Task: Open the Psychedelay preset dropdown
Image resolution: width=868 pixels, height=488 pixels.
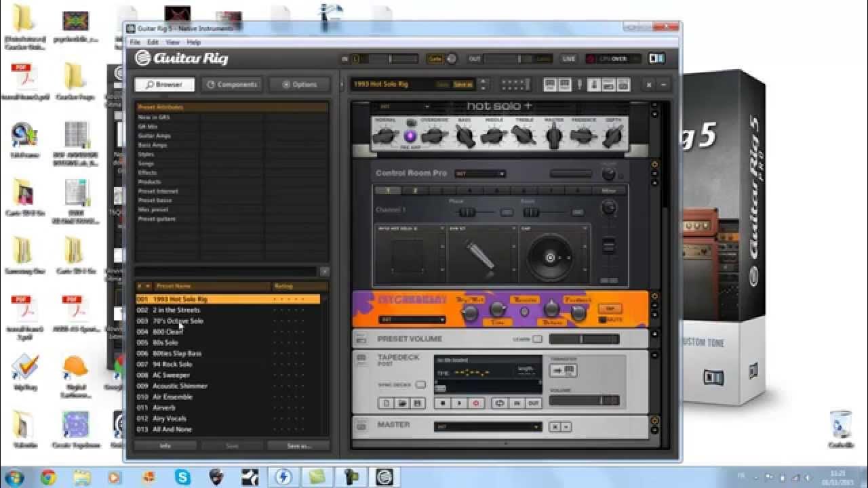Action: (x=412, y=319)
